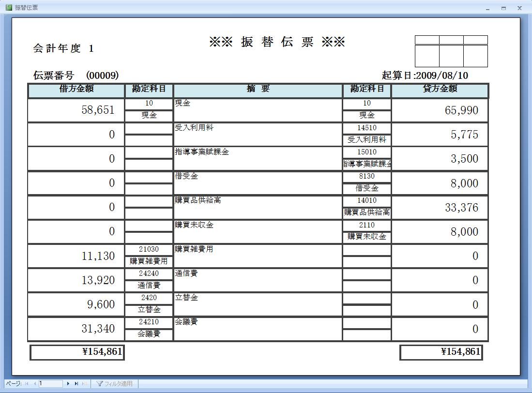Select the debit amount 58,651 cell

point(76,110)
